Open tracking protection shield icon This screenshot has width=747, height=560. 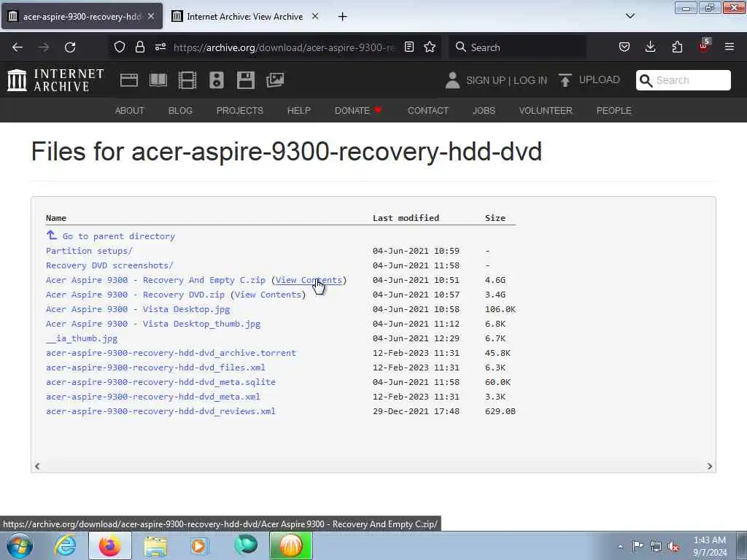pos(120,47)
